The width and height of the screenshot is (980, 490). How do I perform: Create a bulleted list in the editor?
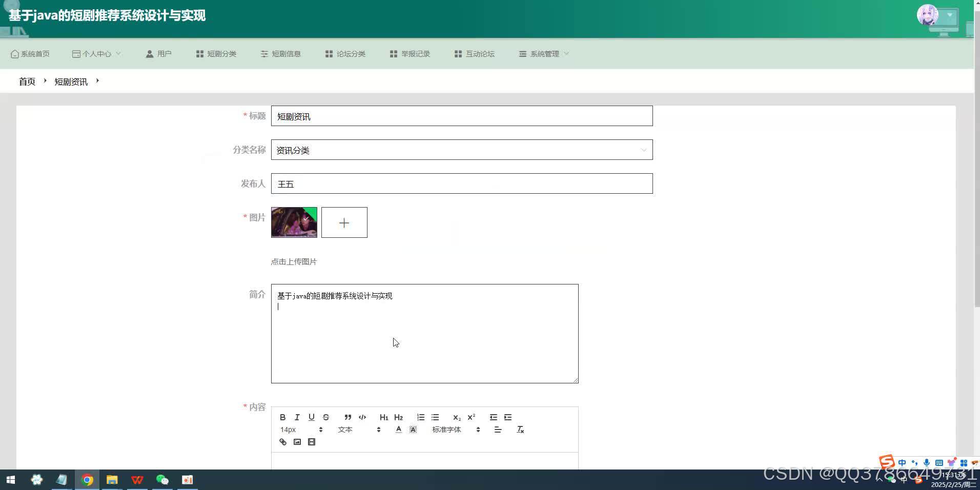pos(435,417)
